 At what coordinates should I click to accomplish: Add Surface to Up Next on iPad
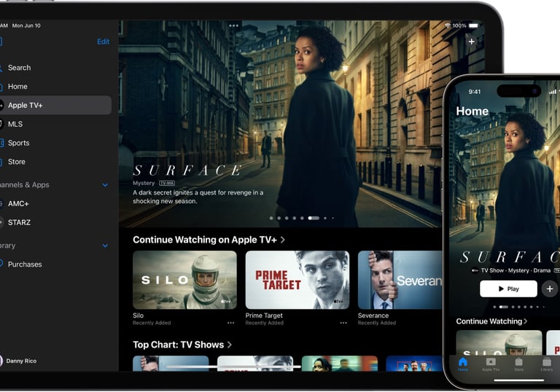(x=472, y=42)
